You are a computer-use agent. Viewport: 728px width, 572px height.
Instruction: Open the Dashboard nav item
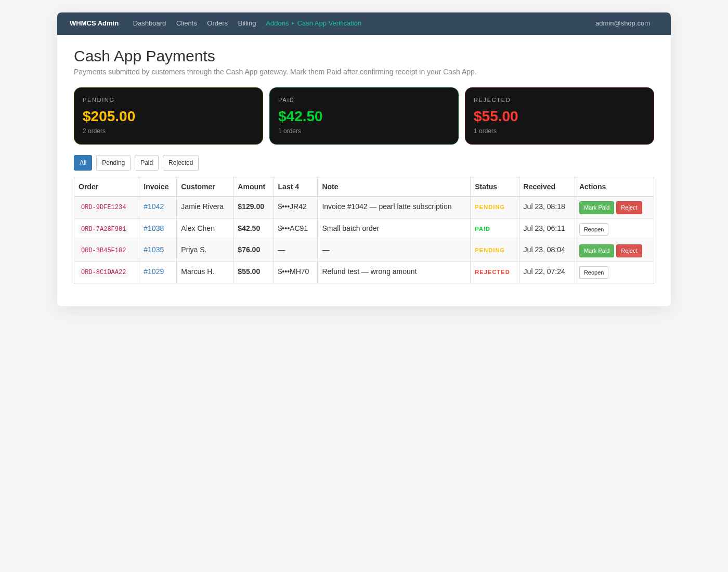pos(149,23)
